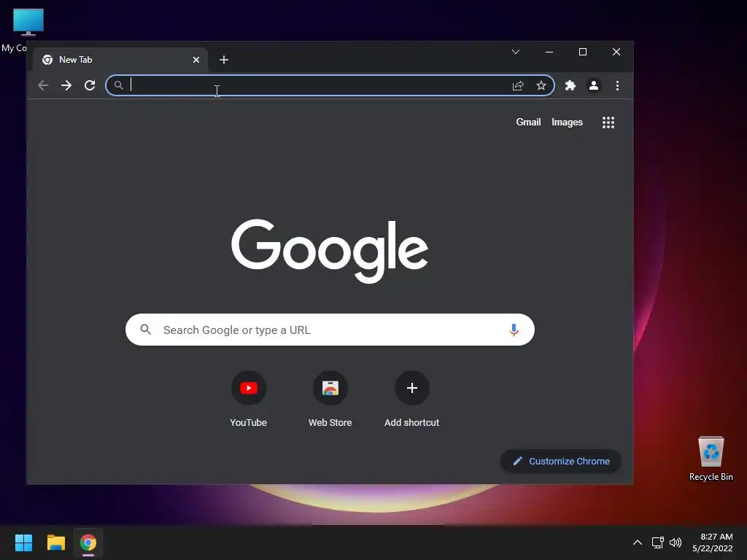
Task: Start voice search with microphone
Action: click(x=514, y=330)
